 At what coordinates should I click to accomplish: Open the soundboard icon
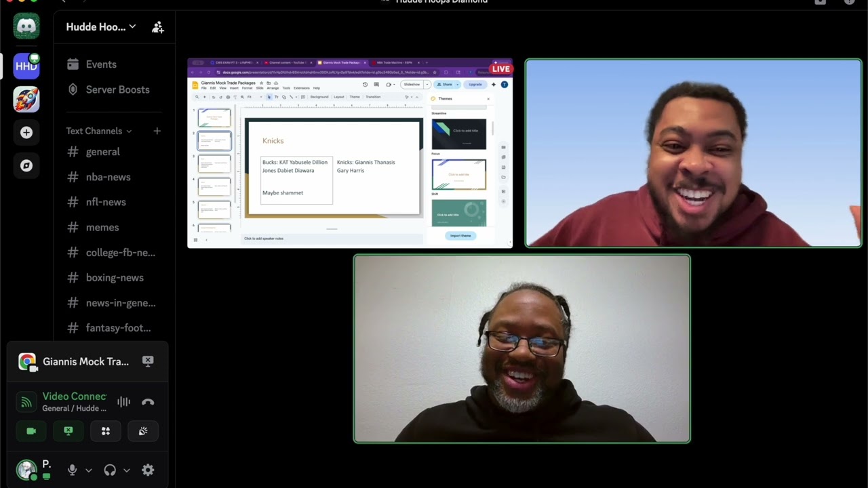pos(143,431)
